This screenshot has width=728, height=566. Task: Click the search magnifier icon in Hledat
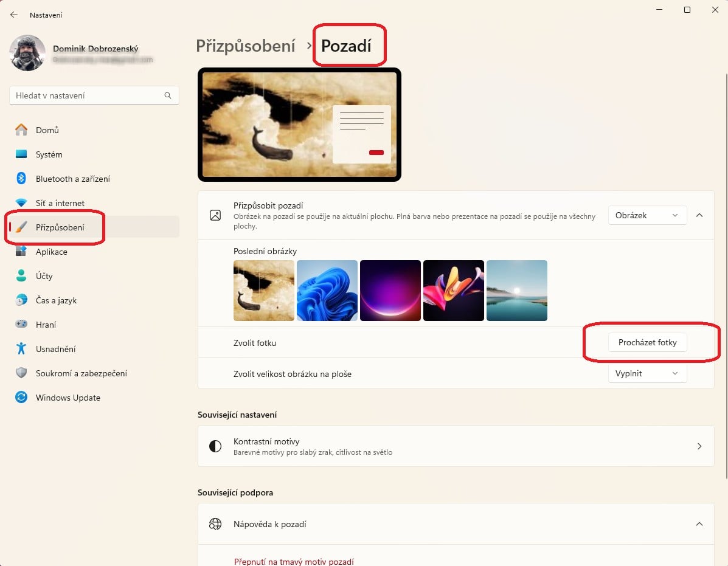click(x=168, y=95)
